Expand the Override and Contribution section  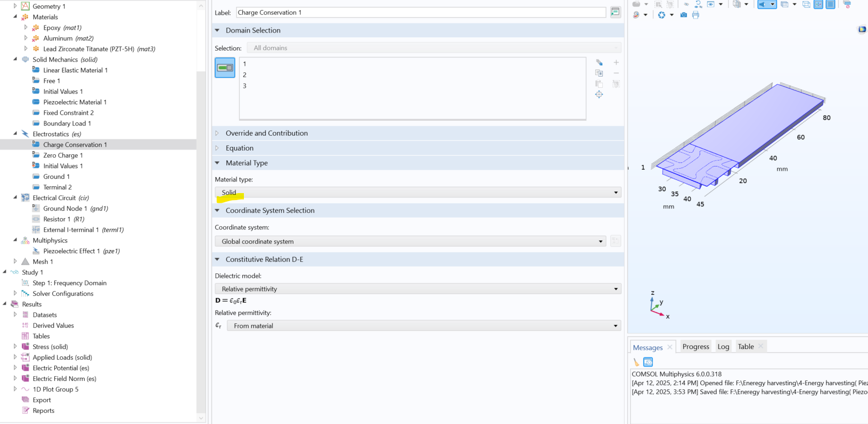(266, 134)
